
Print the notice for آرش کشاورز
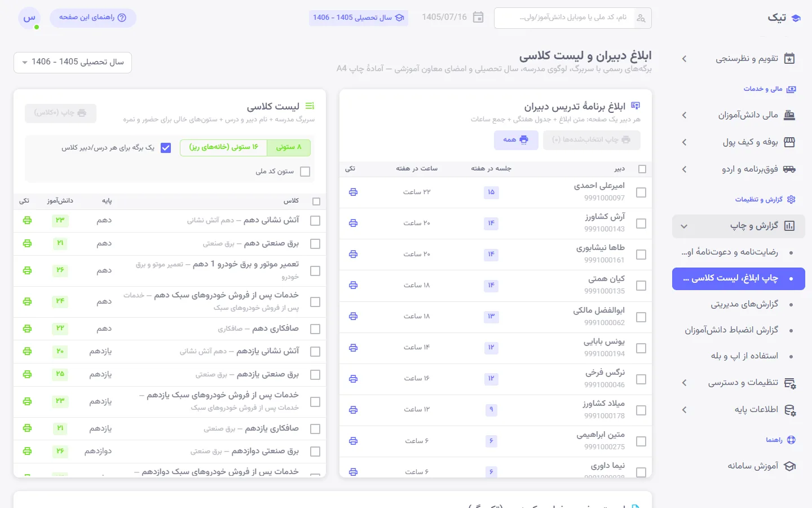point(353,224)
